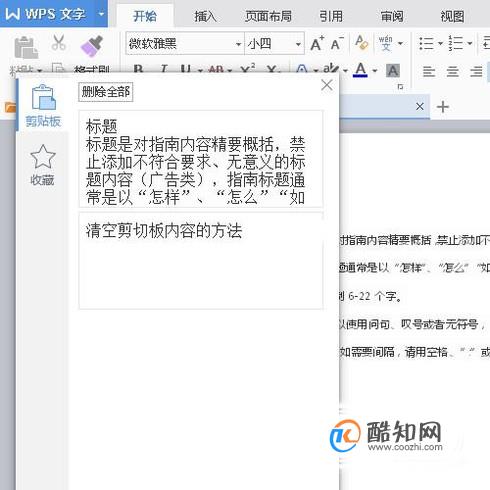The image size is (490, 490).
Task: Expand the 微软雅黑 font name dropdown
Action: click(238, 44)
